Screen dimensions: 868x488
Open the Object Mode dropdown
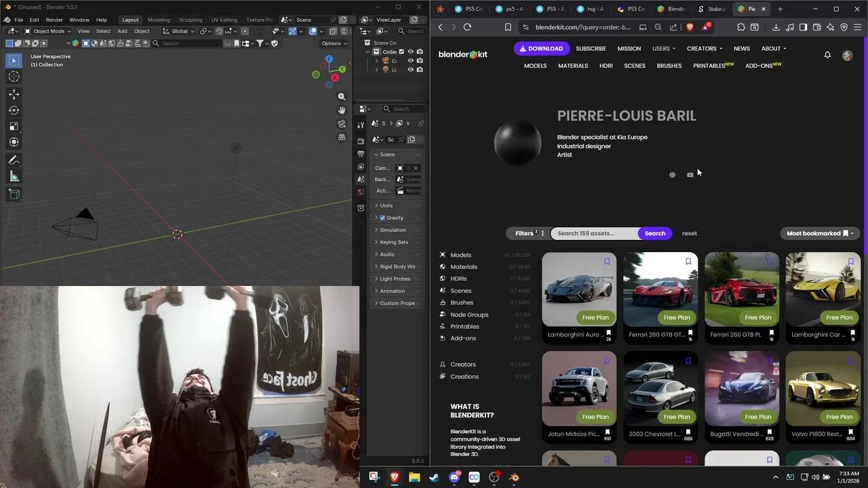click(47, 31)
